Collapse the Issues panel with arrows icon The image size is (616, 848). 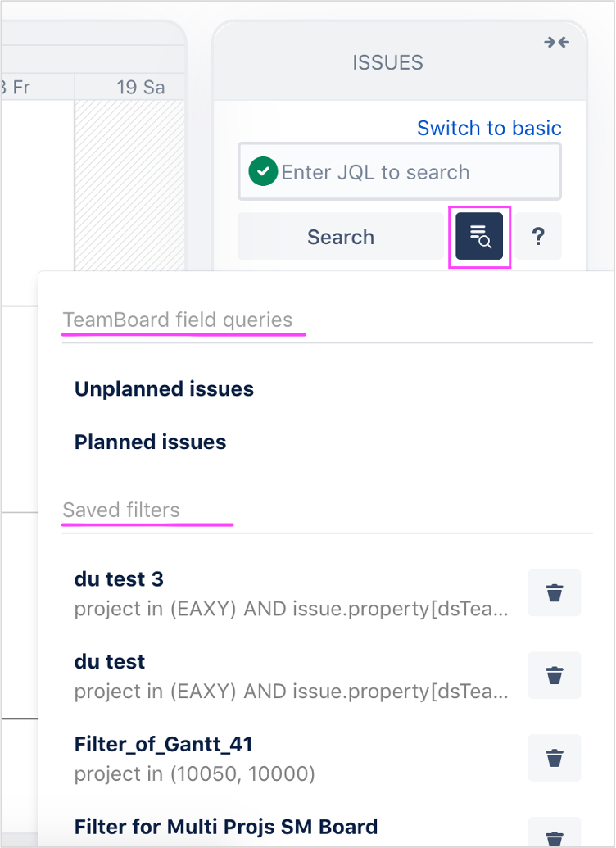(x=556, y=43)
